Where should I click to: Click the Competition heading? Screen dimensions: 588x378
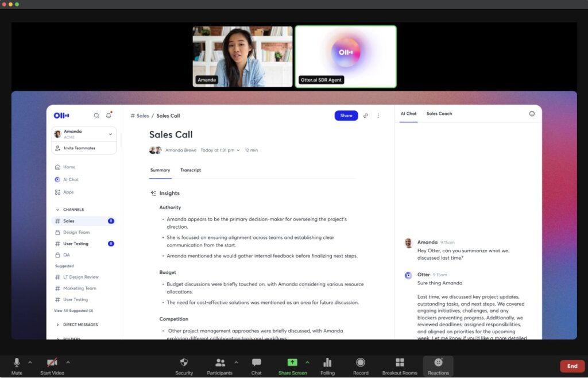click(x=173, y=319)
